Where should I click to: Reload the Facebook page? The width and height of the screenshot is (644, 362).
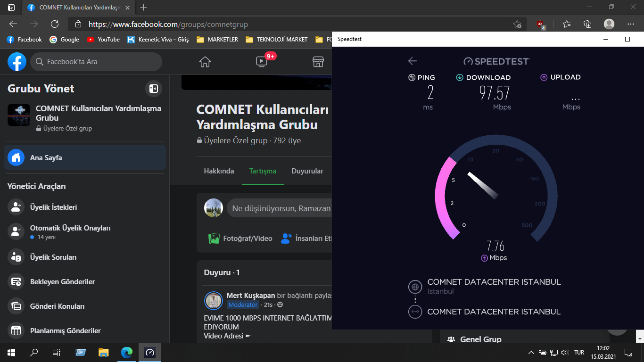[55, 24]
